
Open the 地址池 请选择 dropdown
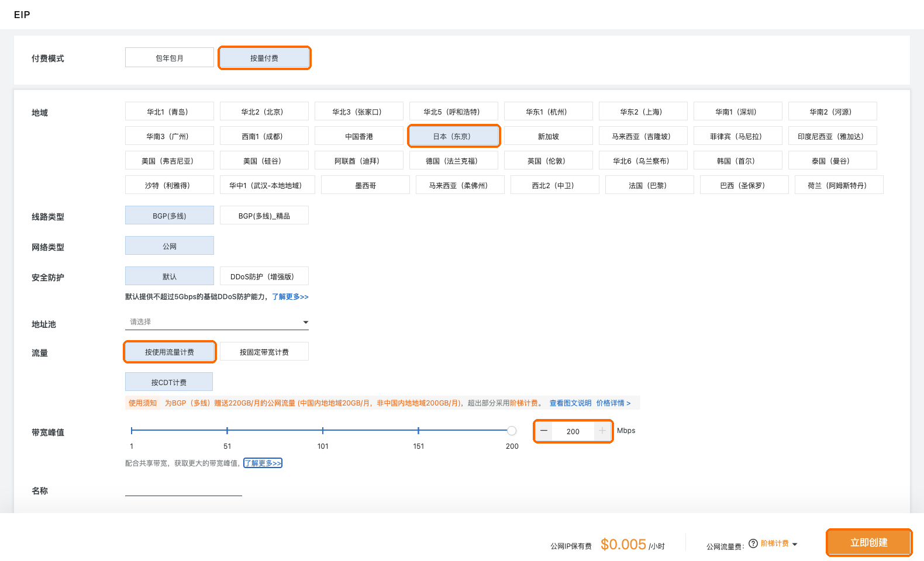click(x=217, y=322)
